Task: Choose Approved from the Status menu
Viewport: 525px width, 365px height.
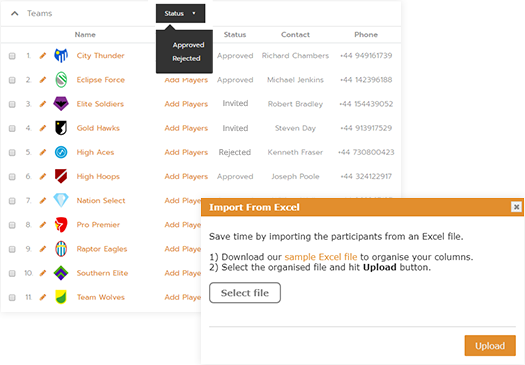Action: point(189,45)
